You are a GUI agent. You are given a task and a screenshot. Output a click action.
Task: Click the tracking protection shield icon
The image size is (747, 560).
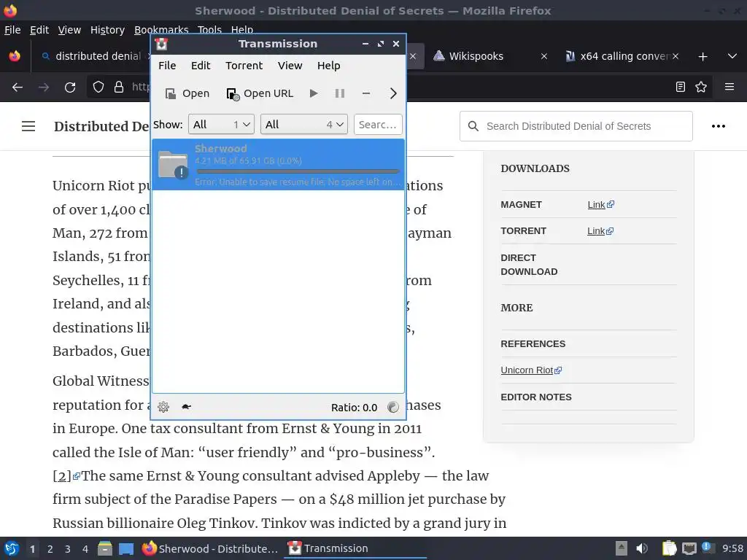click(98, 87)
